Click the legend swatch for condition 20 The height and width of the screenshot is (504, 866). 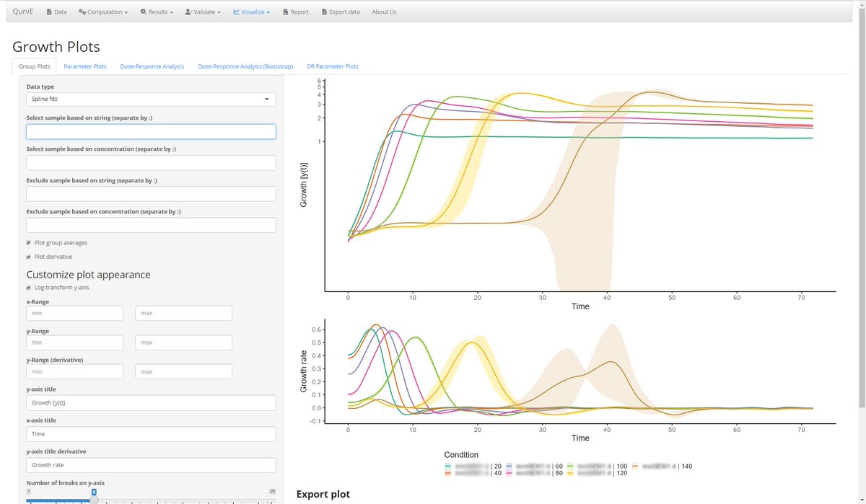point(449,467)
